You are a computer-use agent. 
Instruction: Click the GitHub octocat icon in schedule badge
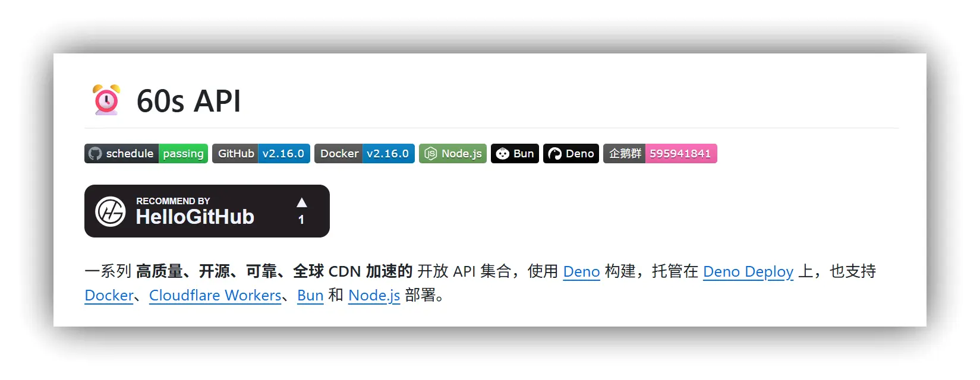[95, 153]
